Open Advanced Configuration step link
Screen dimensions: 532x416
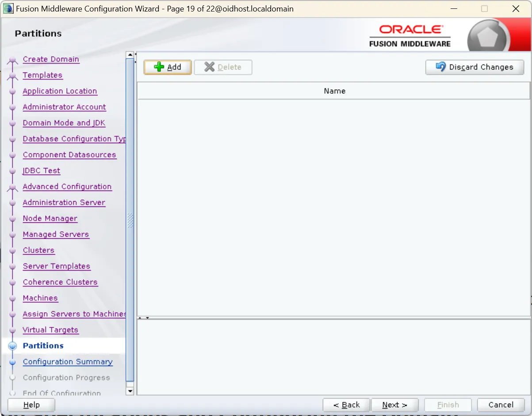(67, 187)
